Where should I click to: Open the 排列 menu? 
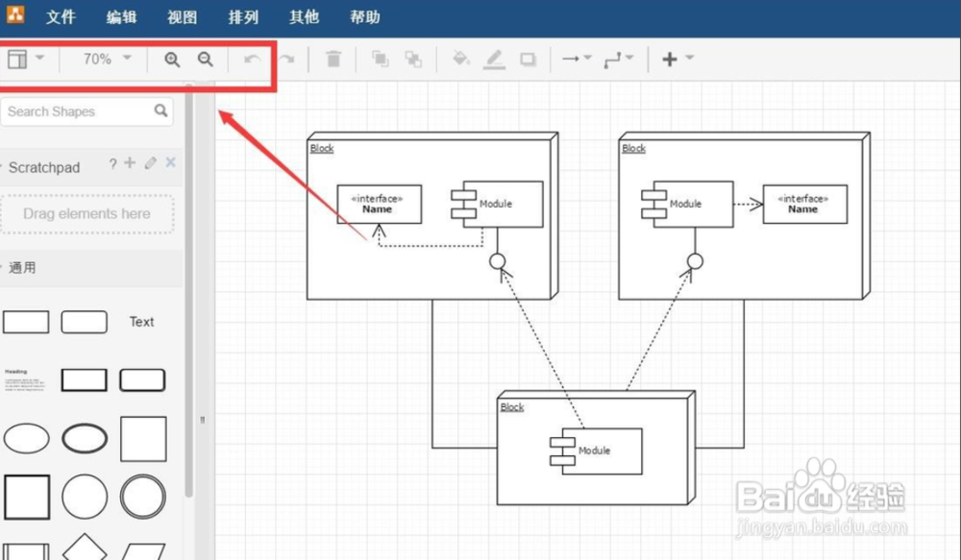point(242,16)
